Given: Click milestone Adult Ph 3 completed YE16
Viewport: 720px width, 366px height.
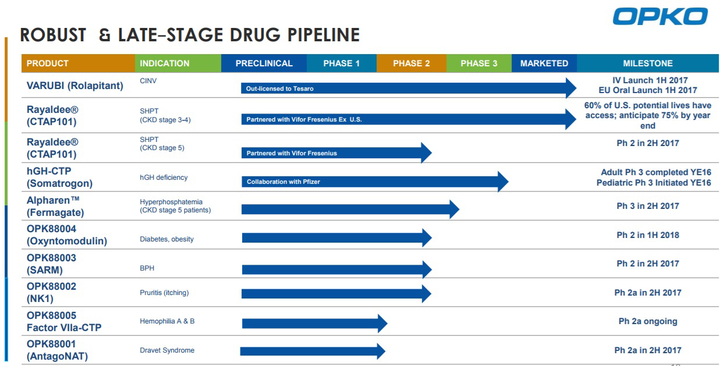Looking at the screenshot, I should (x=656, y=173).
